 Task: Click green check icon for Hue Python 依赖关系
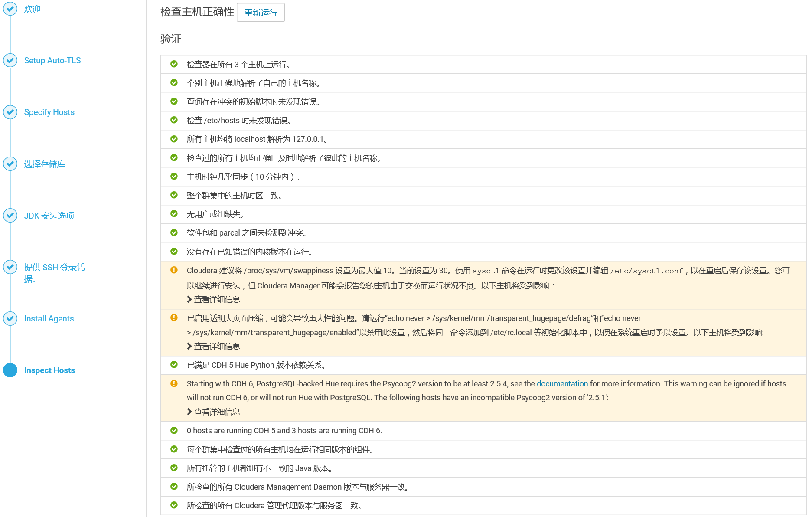point(174,365)
